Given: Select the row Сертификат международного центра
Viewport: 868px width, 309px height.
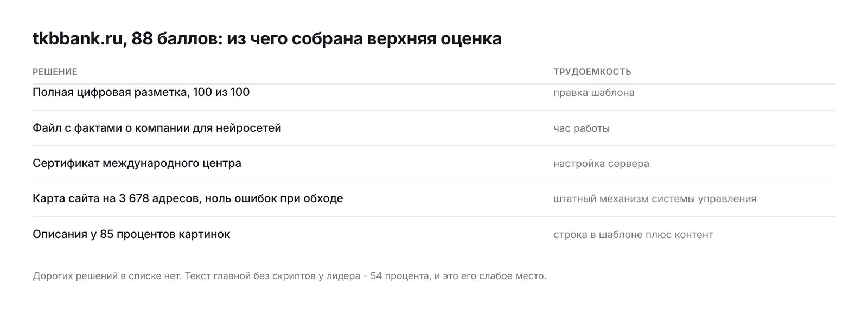Looking at the screenshot, I should tap(434, 163).
